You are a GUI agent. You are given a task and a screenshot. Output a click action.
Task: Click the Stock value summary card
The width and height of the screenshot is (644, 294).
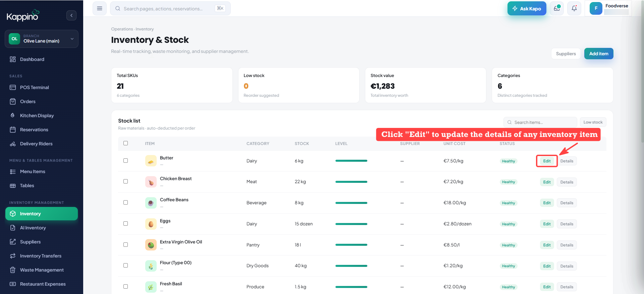425,85
